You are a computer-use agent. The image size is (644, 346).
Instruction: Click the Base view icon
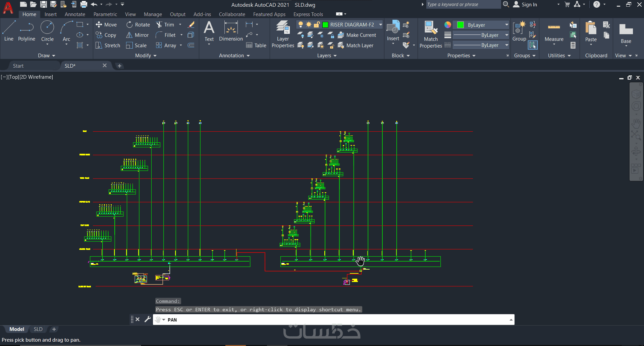pos(626,32)
